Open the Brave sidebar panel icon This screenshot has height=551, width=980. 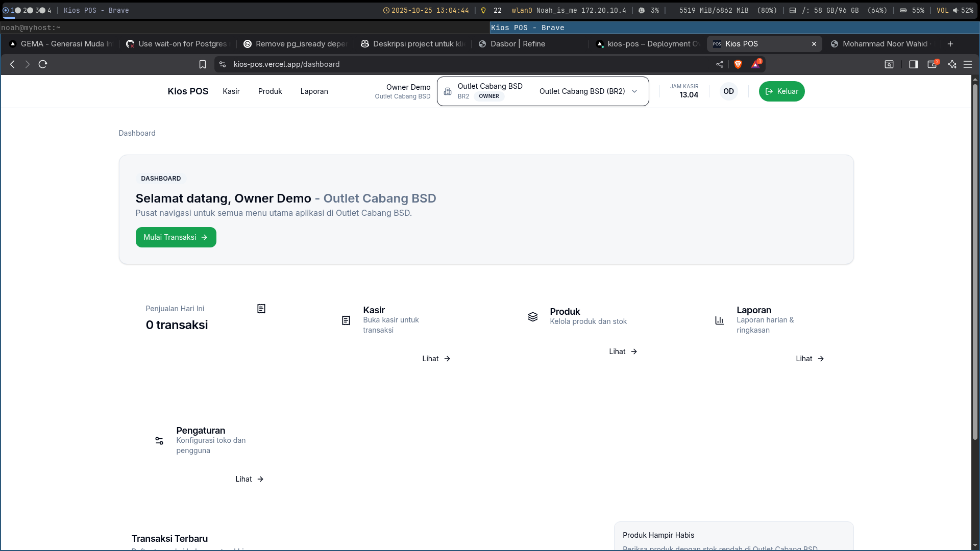(x=913, y=64)
